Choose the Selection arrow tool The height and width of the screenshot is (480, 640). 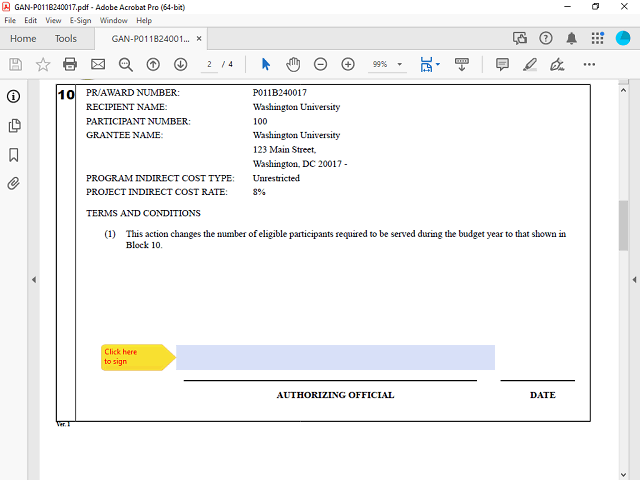click(266, 64)
